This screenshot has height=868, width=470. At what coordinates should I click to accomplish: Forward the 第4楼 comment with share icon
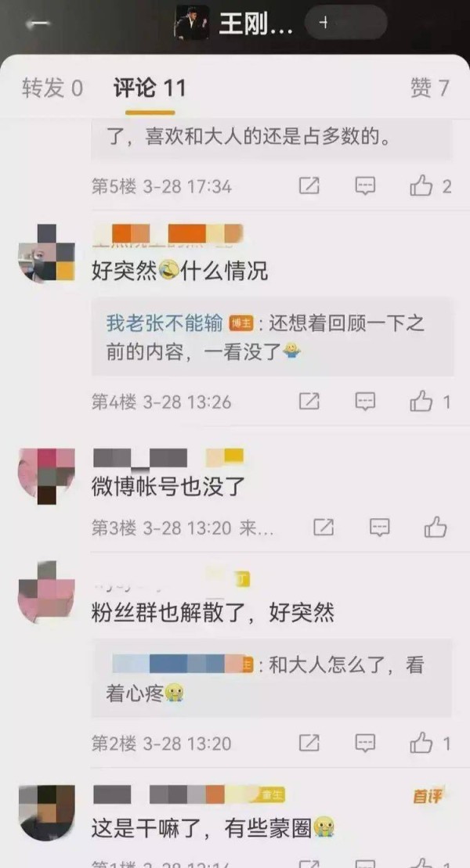pos(309,402)
